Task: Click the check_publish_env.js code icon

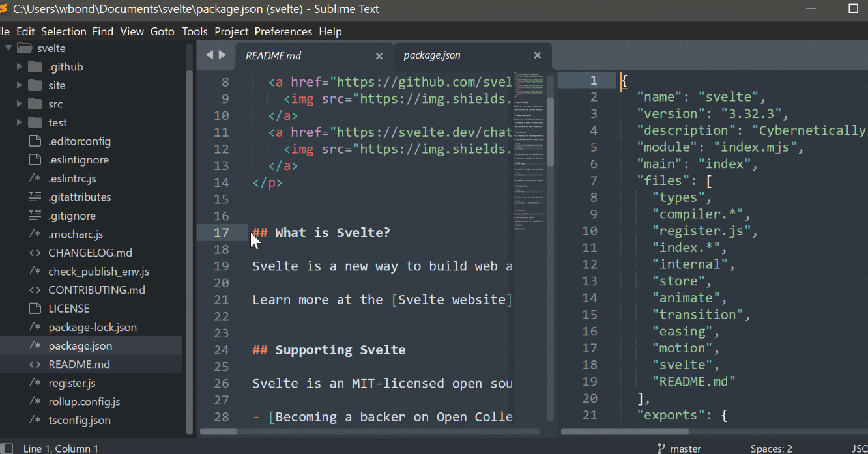Action: [35, 271]
